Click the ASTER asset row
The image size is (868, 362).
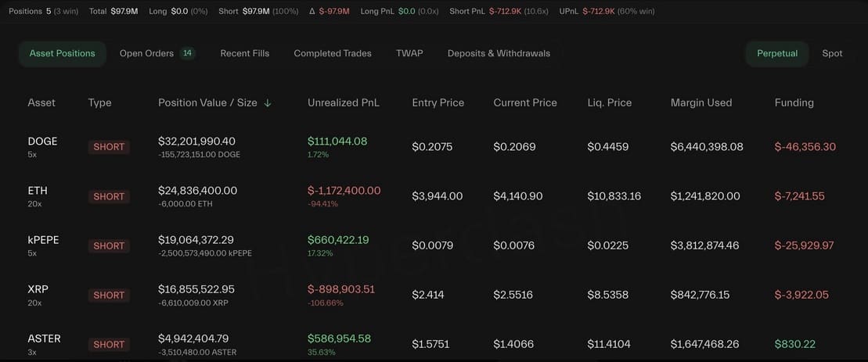(x=44, y=339)
